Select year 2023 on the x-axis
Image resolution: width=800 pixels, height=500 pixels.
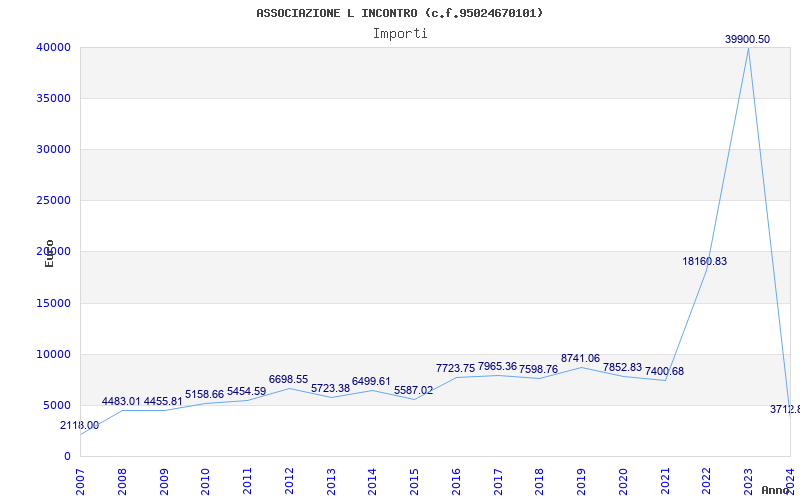pos(748,482)
